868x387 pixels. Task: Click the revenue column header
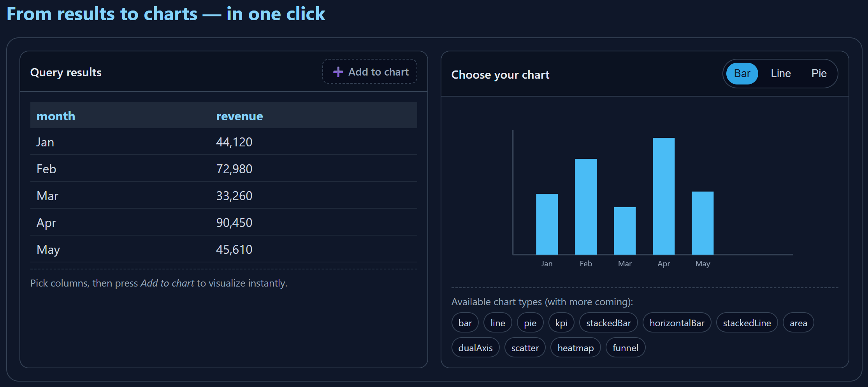(239, 116)
